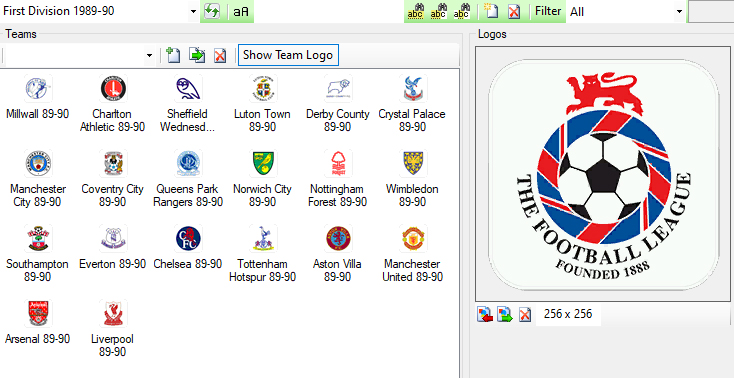Select the Derby County 89-90 team
734x378 pixels.
(338, 103)
